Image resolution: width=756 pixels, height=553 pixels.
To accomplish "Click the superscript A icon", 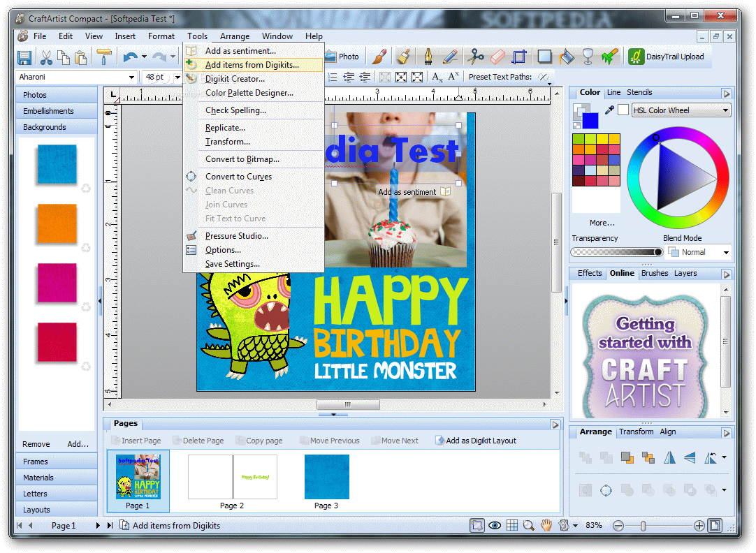I will (x=453, y=77).
